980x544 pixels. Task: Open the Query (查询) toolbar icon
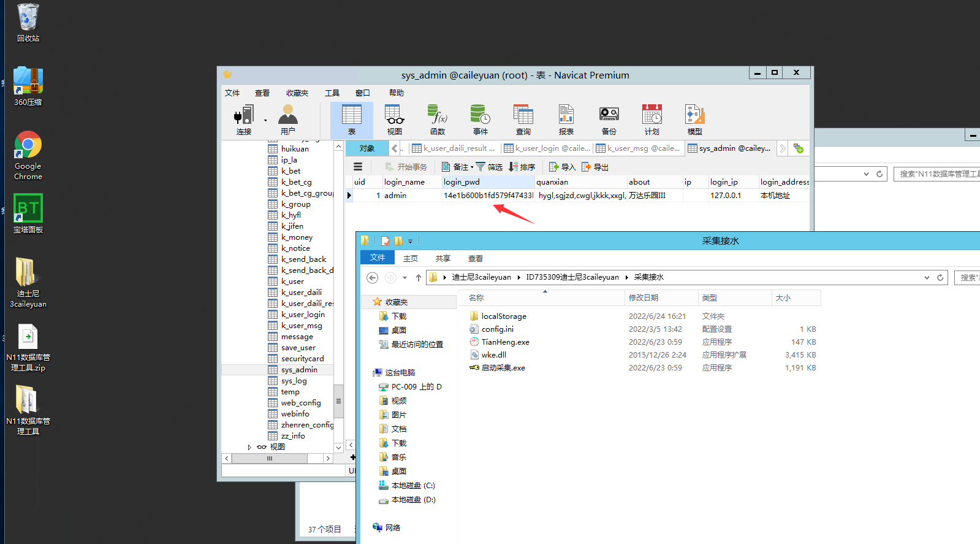523,120
